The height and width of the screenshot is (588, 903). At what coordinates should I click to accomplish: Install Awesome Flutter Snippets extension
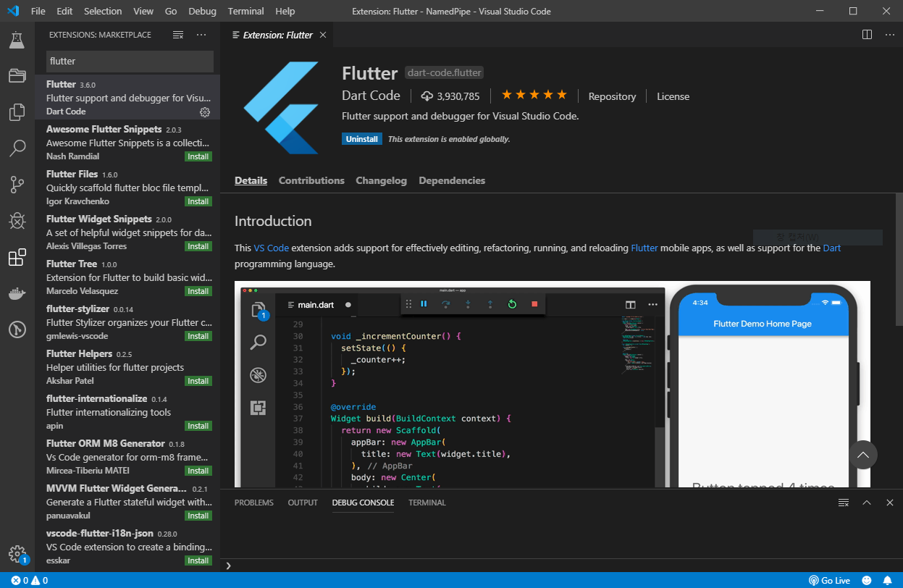pos(198,156)
